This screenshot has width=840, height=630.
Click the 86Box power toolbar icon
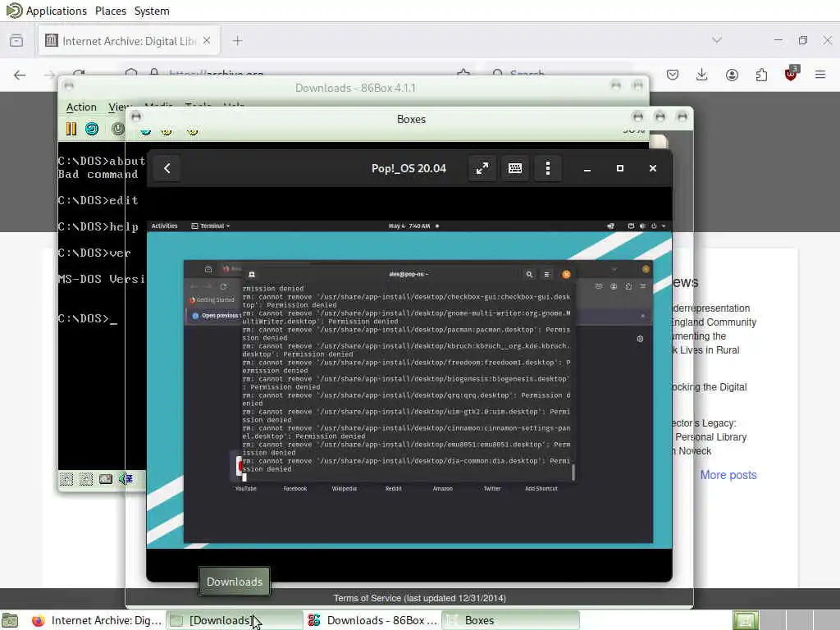(118, 129)
